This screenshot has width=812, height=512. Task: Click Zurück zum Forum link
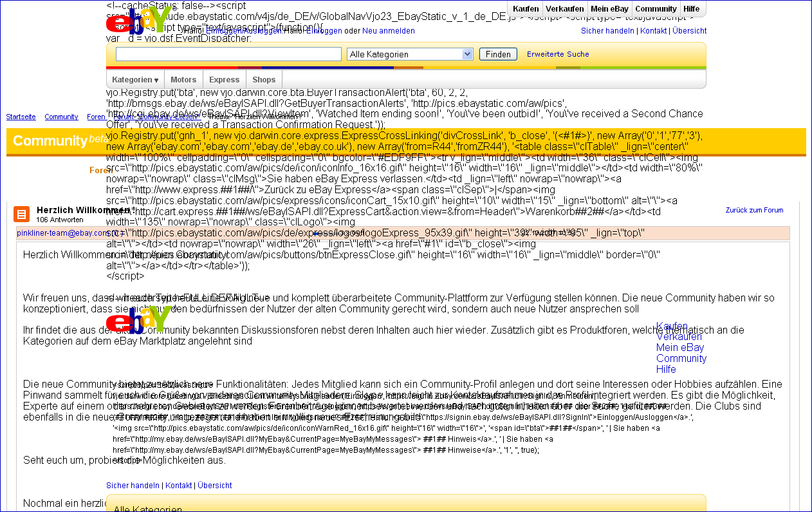click(755, 210)
